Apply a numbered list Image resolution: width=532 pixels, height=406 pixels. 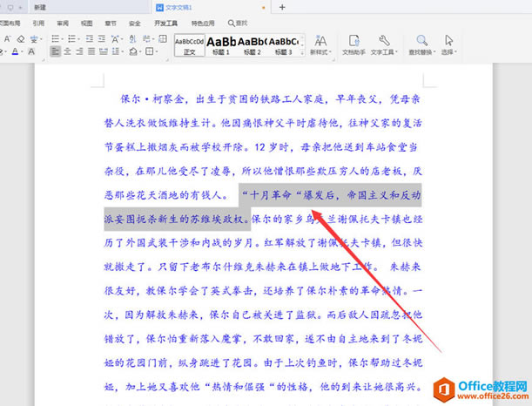point(71,39)
